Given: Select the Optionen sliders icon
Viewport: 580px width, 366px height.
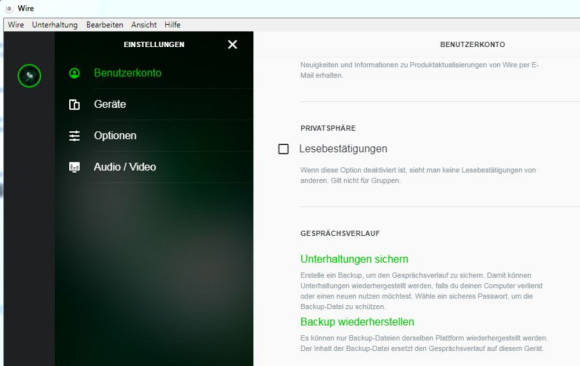Looking at the screenshot, I should [x=74, y=136].
